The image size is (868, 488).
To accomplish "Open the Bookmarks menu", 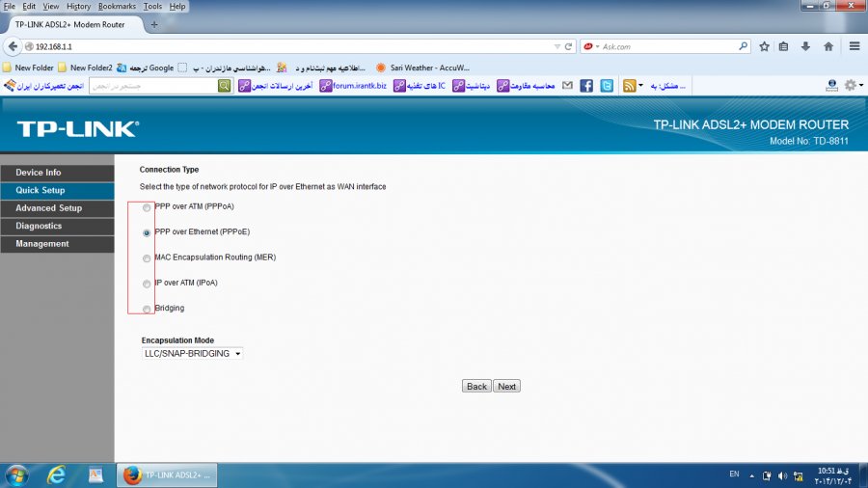I will coord(117,6).
